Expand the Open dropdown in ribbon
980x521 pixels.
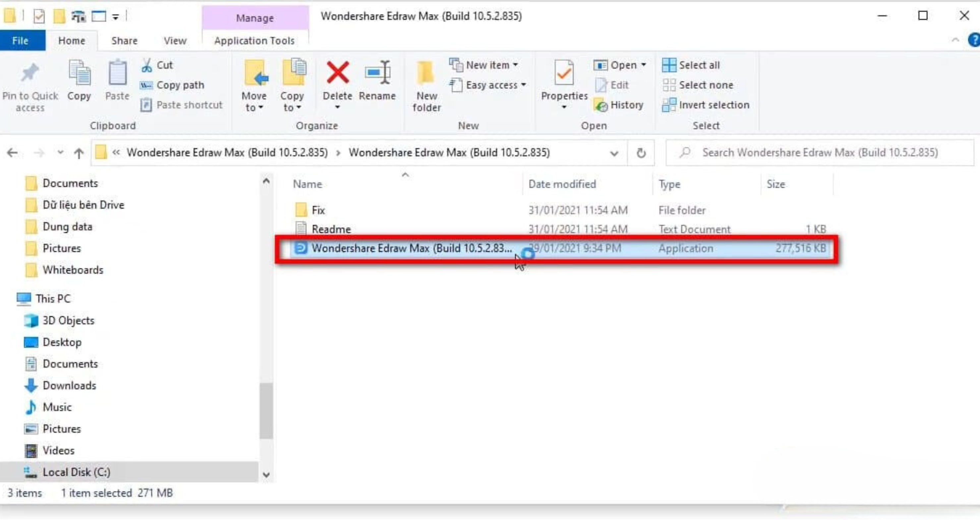(x=643, y=65)
